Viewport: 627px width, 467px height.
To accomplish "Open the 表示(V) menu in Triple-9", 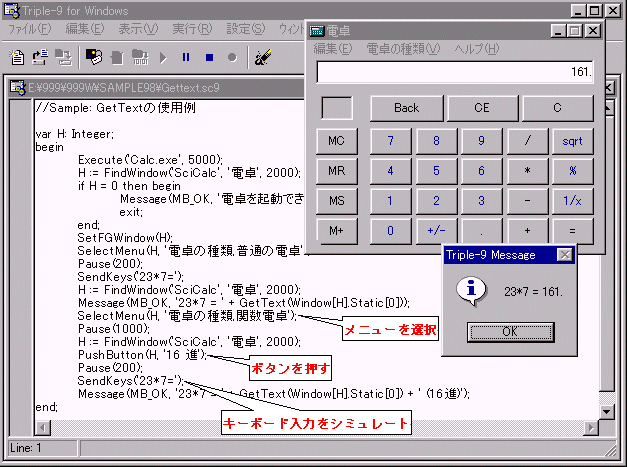I will (x=138, y=29).
